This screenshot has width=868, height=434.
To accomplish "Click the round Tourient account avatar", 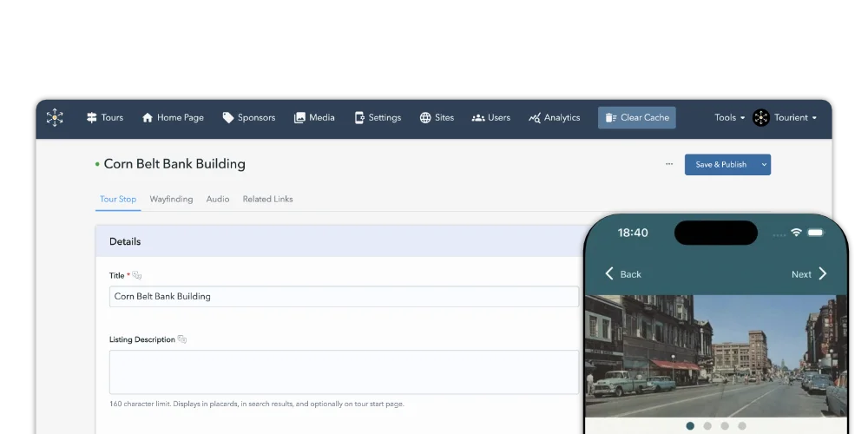I will point(761,117).
